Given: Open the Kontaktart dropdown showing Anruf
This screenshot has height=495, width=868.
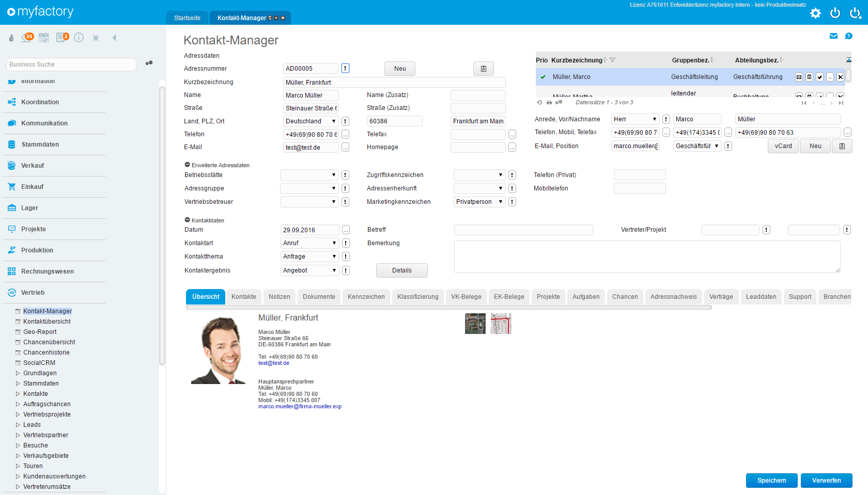Looking at the screenshot, I should point(309,243).
